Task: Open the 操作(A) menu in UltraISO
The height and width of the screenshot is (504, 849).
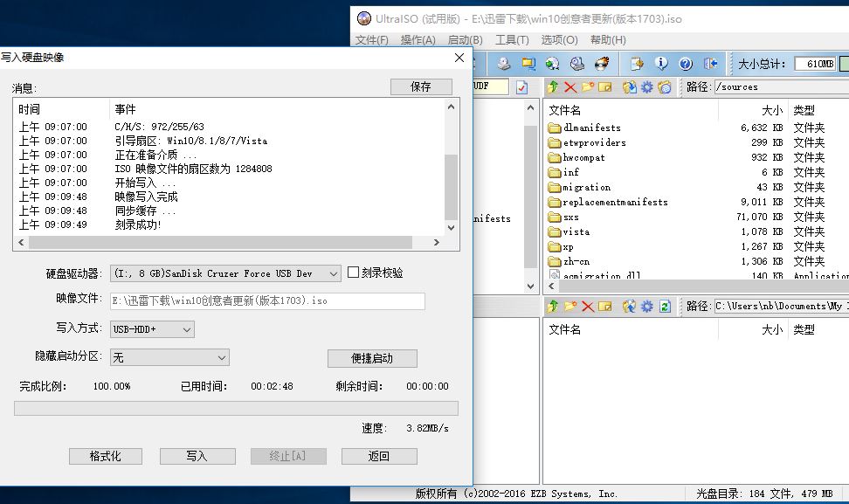Action: [418, 40]
